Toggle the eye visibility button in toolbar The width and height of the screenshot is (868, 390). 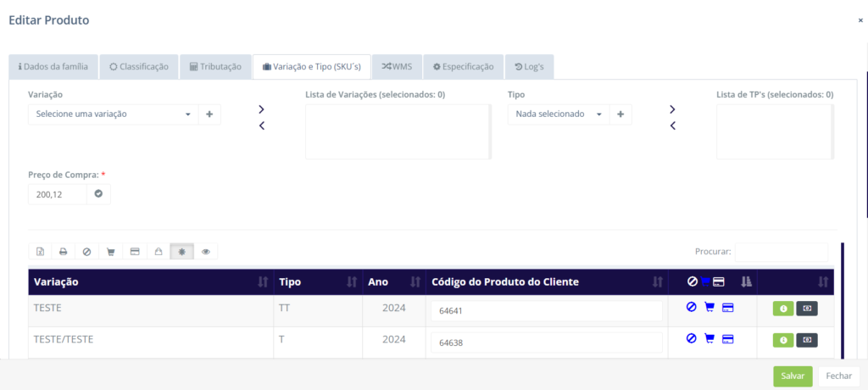[205, 252]
